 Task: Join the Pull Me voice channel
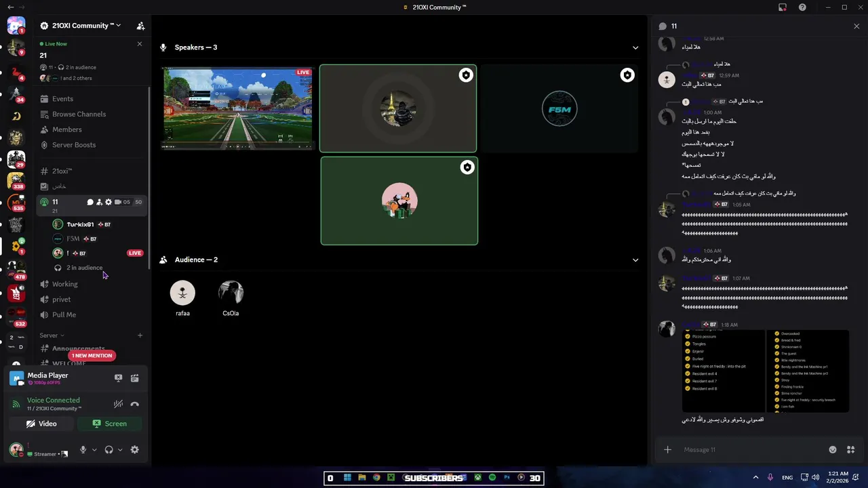pos(64,314)
